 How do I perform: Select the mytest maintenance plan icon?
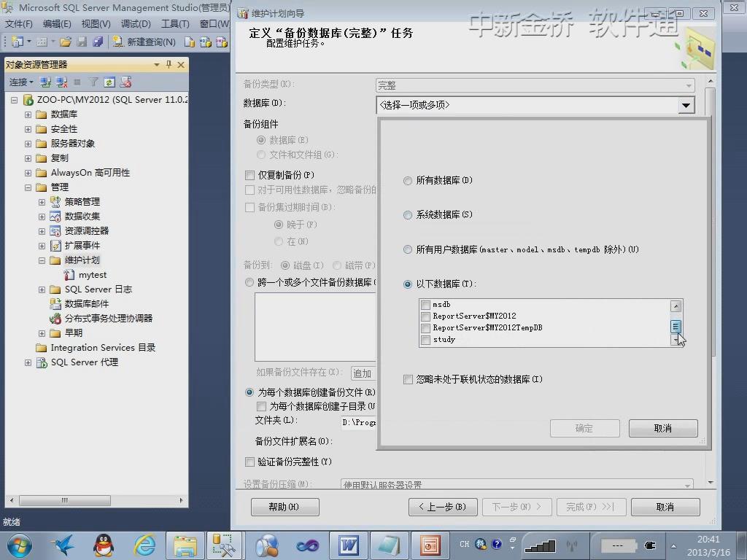69,275
